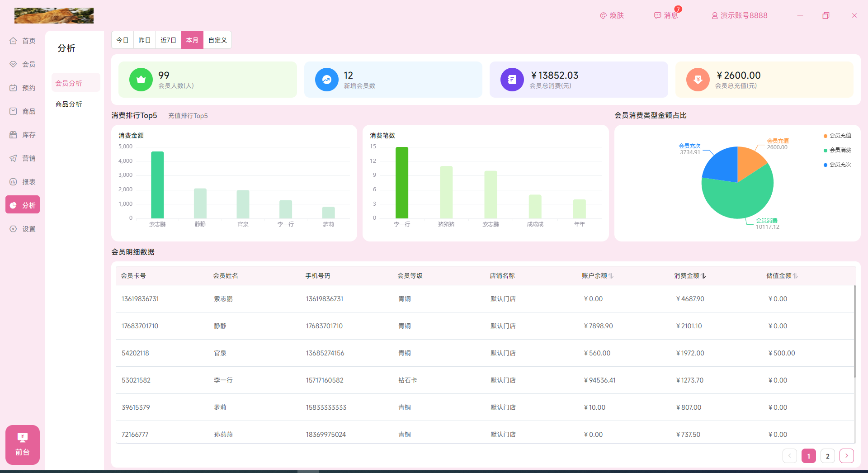Switch to 充值排行Top5 tab

pos(188,116)
